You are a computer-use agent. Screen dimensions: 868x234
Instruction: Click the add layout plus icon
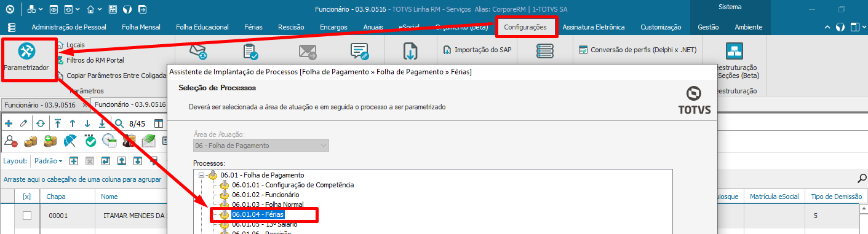(73, 161)
